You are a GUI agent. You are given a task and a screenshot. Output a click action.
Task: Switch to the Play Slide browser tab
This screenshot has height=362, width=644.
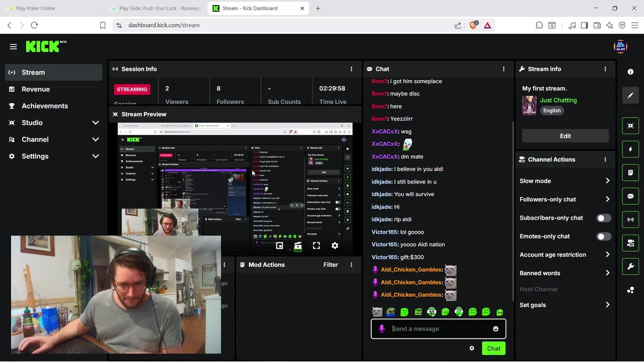click(x=155, y=8)
